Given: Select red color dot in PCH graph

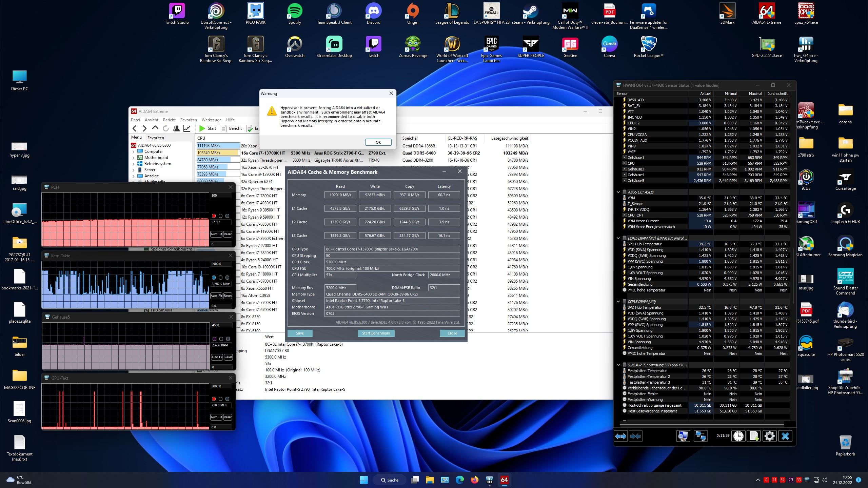Looking at the screenshot, I should click(214, 216).
